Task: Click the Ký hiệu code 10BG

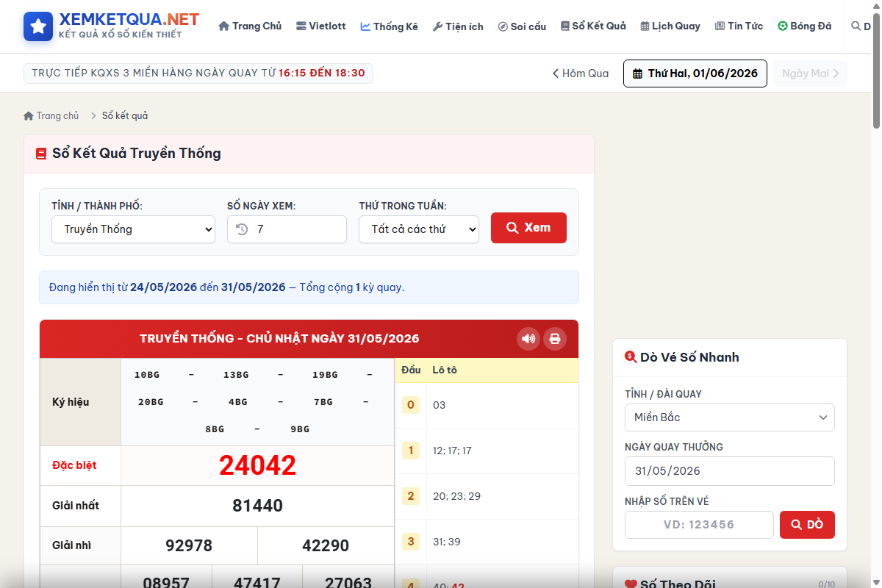Action: point(147,375)
